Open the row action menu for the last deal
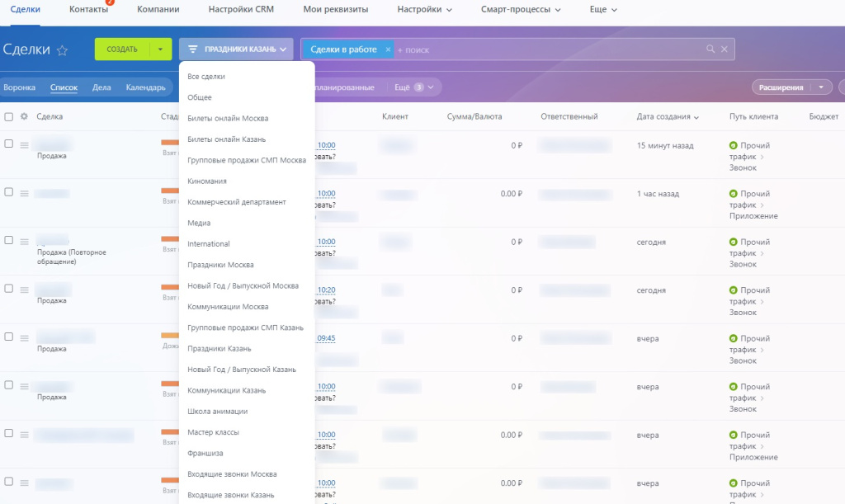This screenshot has width=845, height=504. click(24, 483)
